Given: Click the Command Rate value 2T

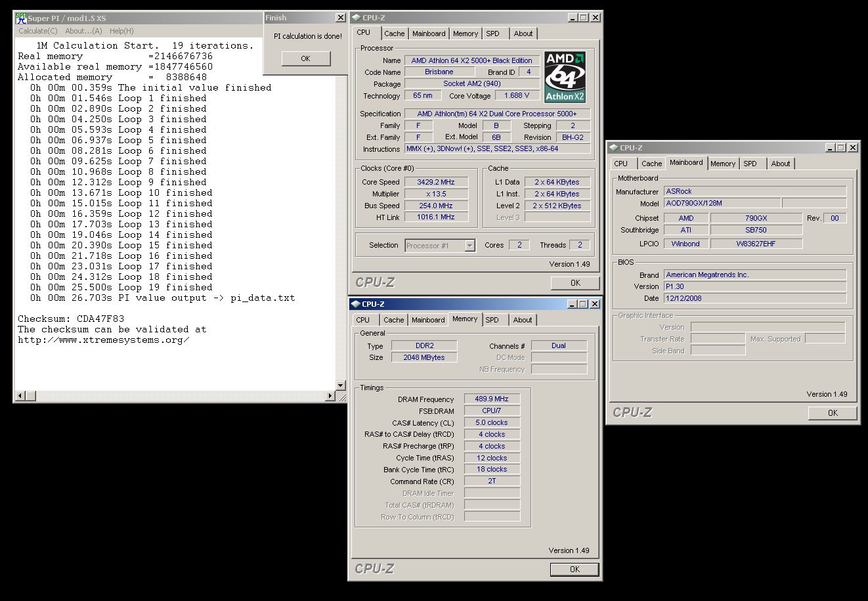Looking at the screenshot, I should [x=492, y=481].
